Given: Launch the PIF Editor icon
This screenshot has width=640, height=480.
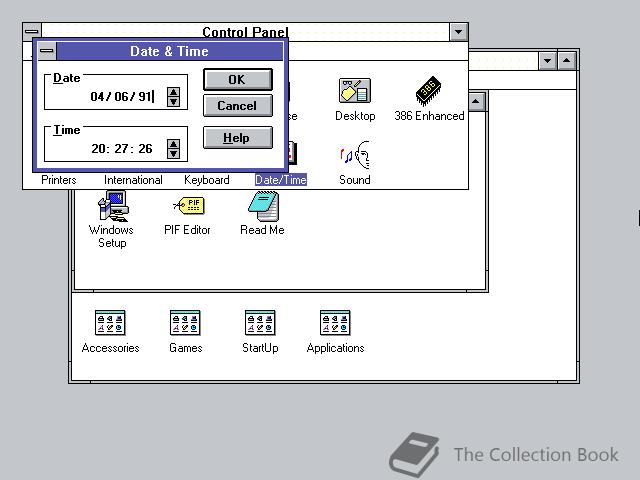Looking at the screenshot, I should (189, 205).
